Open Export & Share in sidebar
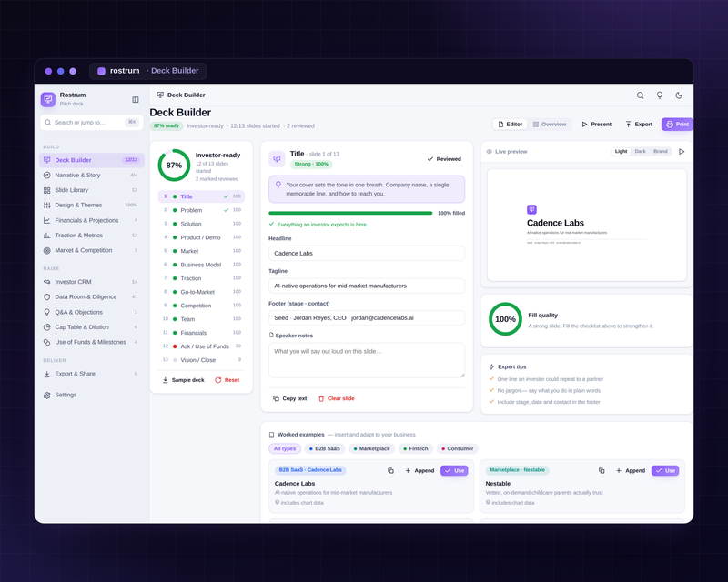 92,374
